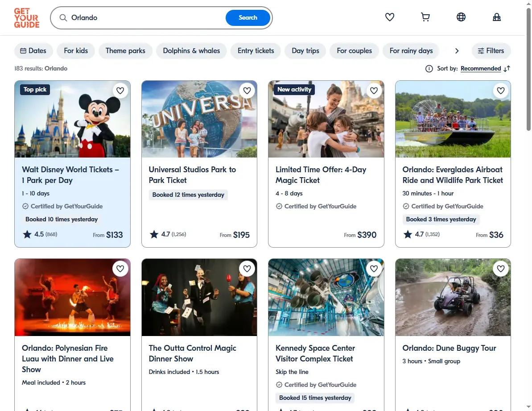
Task: Select the Dolphins & whales chip
Action: coord(191,51)
